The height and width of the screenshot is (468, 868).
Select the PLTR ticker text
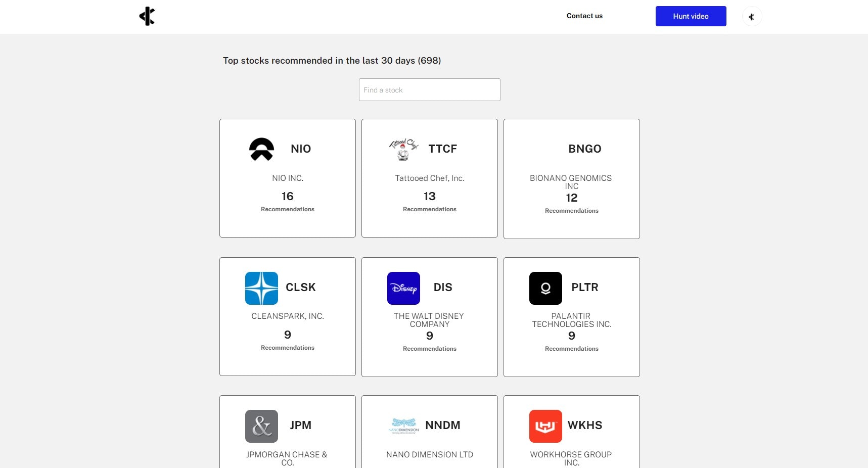click(585, 287)
